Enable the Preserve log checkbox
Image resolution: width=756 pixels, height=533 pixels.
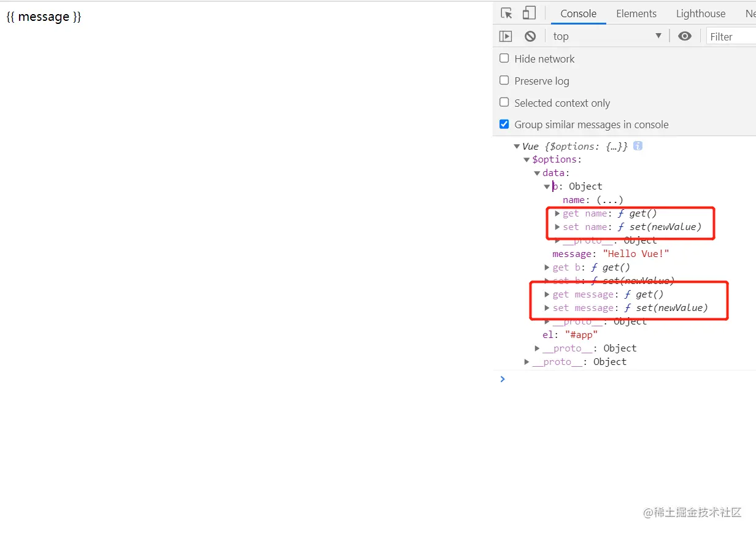504,80
